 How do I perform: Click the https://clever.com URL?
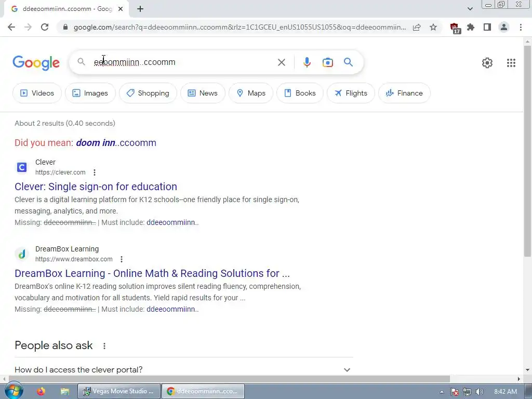(60, 172)
